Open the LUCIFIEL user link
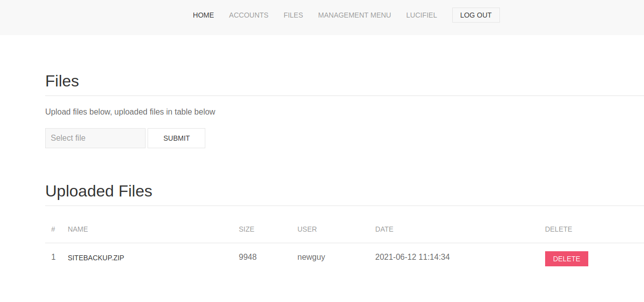 422,15
